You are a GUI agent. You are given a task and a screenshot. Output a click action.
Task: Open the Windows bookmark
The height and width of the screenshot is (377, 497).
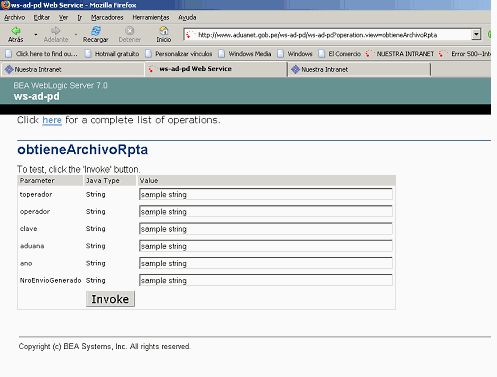click(295, 54)
